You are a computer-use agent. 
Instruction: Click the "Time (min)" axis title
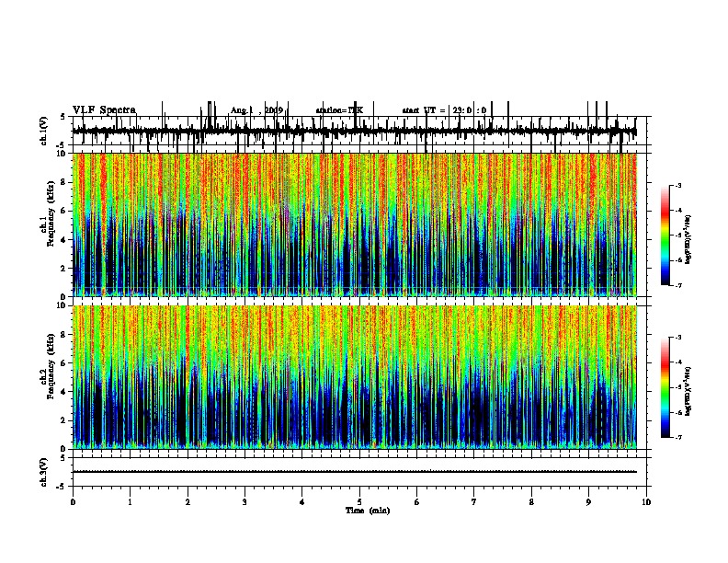point(368,511)
